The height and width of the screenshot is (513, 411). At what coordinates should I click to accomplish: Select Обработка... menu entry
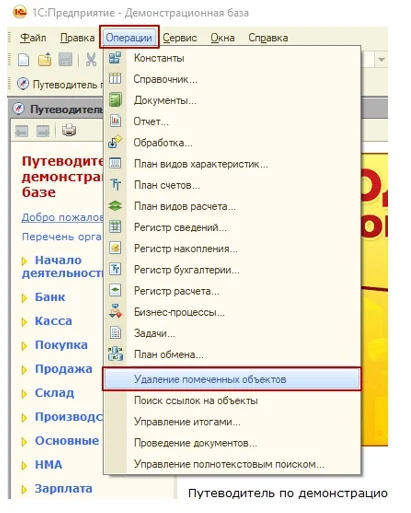click(x=232, y=143)
